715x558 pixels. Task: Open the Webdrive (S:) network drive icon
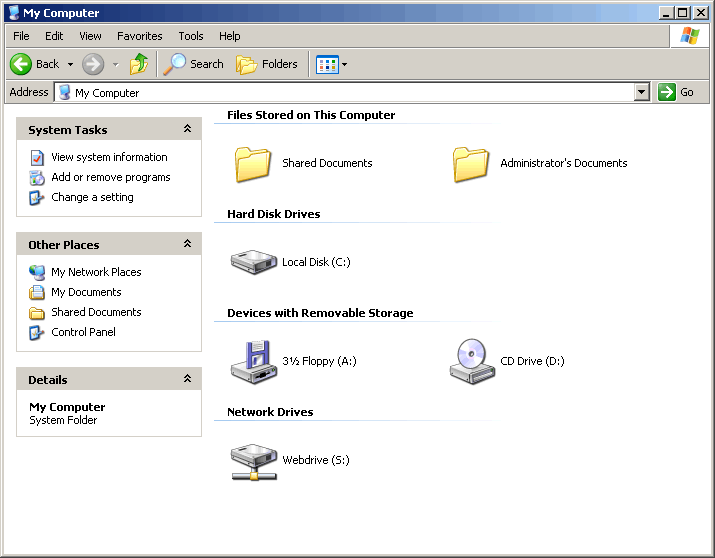click(253, 460)
